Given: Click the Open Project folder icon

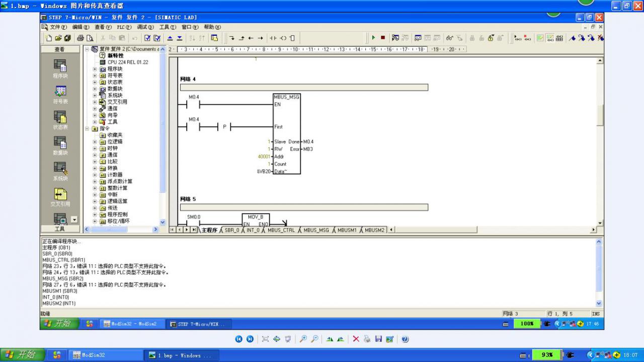Looking at the screenshot, I should click(58, 38).
